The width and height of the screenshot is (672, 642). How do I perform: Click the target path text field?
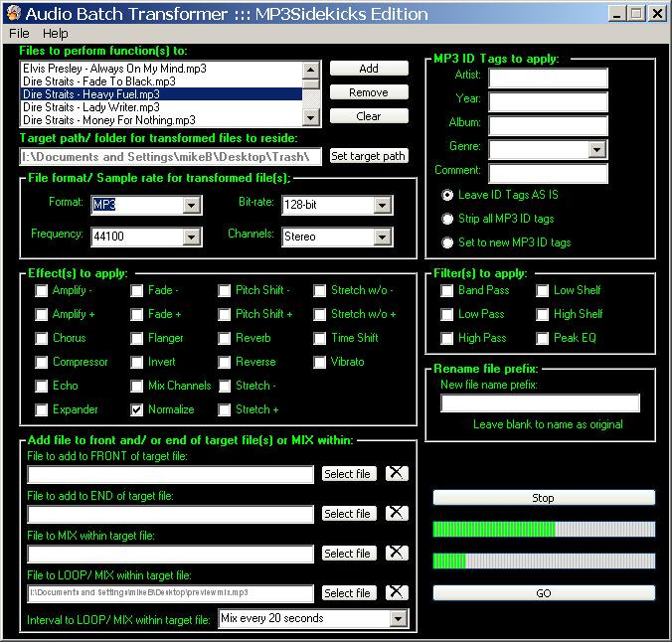click(x=171, y=157)
